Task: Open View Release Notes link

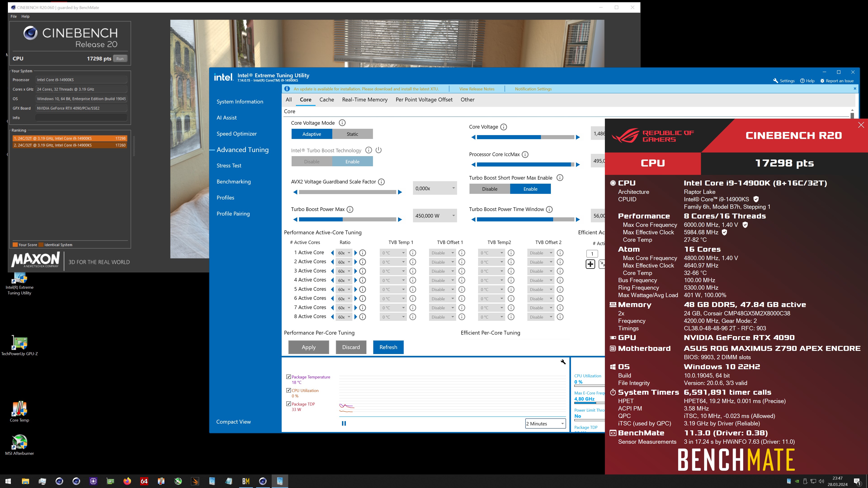Action: coord(477,89)
